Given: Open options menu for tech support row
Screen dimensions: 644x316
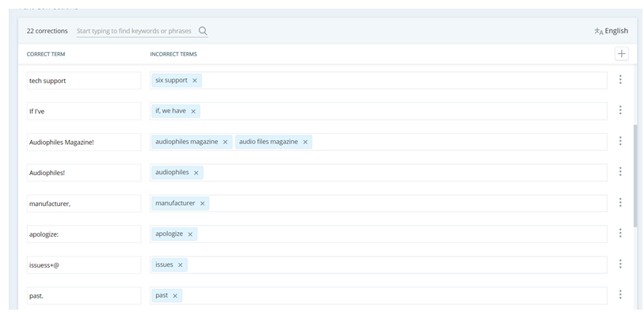Looking at the screenshot, I should (620, 80).
